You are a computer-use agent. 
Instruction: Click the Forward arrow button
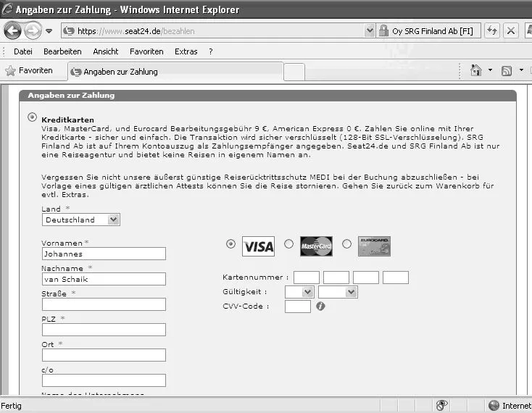(33, 31)
